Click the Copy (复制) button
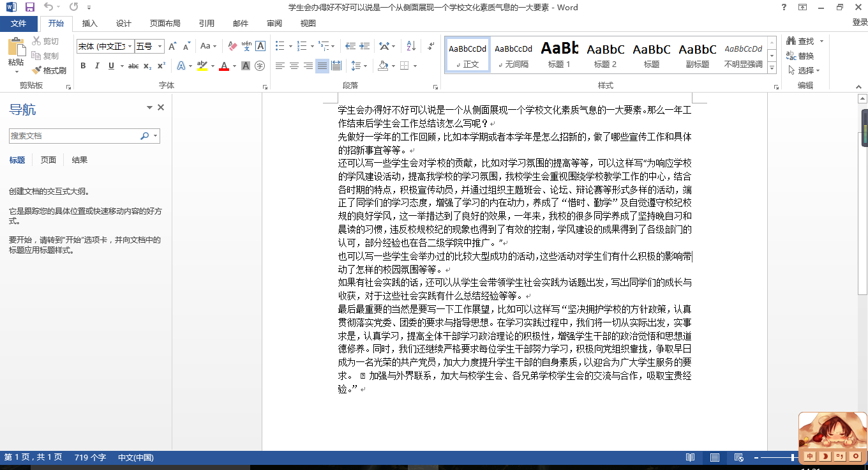Screen dimensions: 868x470 [x=46, y=56]
